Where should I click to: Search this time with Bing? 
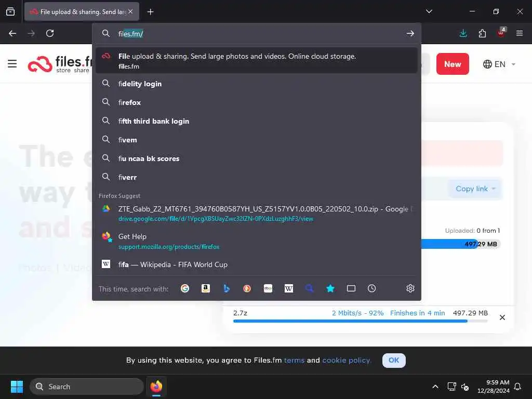click(227, 288)
